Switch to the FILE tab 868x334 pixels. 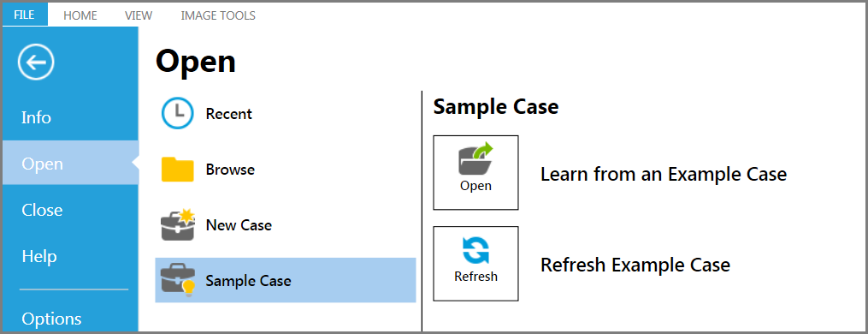click(x=25, y=15)
